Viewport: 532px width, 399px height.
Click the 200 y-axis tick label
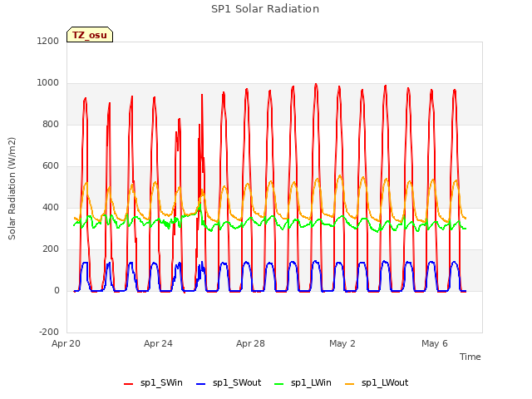point(51,249)
